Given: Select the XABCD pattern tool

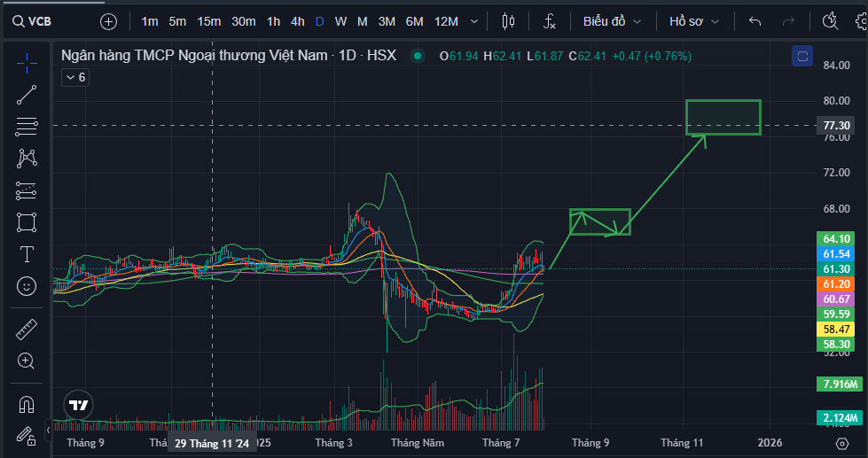Looking at the screenshot, I should pyautogui.click(x=27, y=159).
